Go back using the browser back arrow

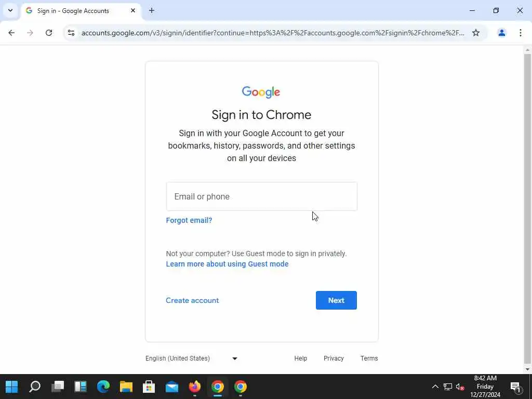pos(11,33)
